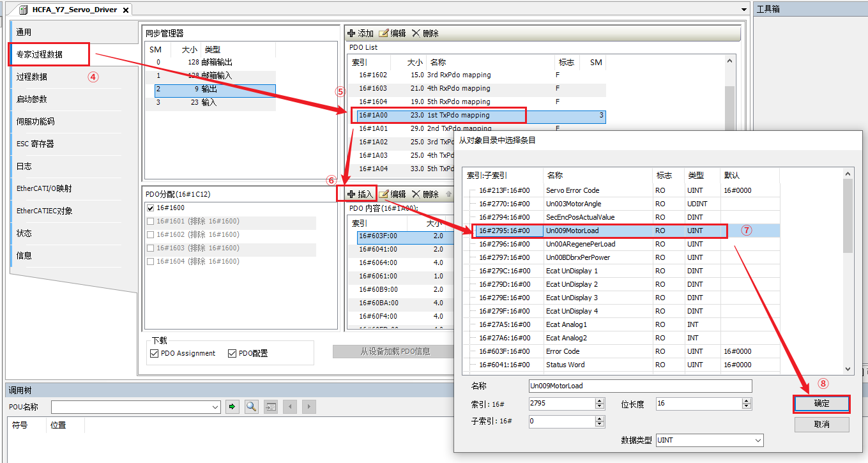This screenshot has width=868, height=463.
Task: Uncheck the PDO配置 download checkbox
Action: 232,353
